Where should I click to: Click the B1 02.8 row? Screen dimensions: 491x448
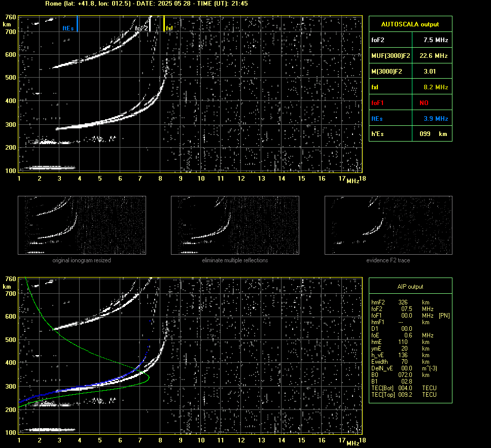coord(392,381)
